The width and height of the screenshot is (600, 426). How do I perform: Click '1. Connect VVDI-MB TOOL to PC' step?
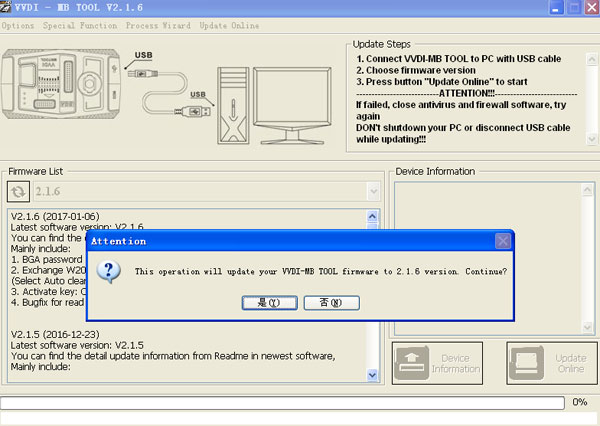[x=458, y=59]
